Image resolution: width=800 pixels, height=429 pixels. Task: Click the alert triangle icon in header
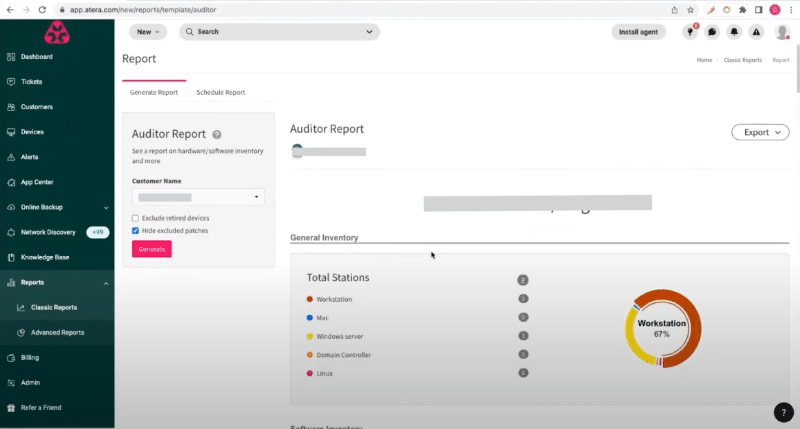pyautogui.click(x=756, y=32)
